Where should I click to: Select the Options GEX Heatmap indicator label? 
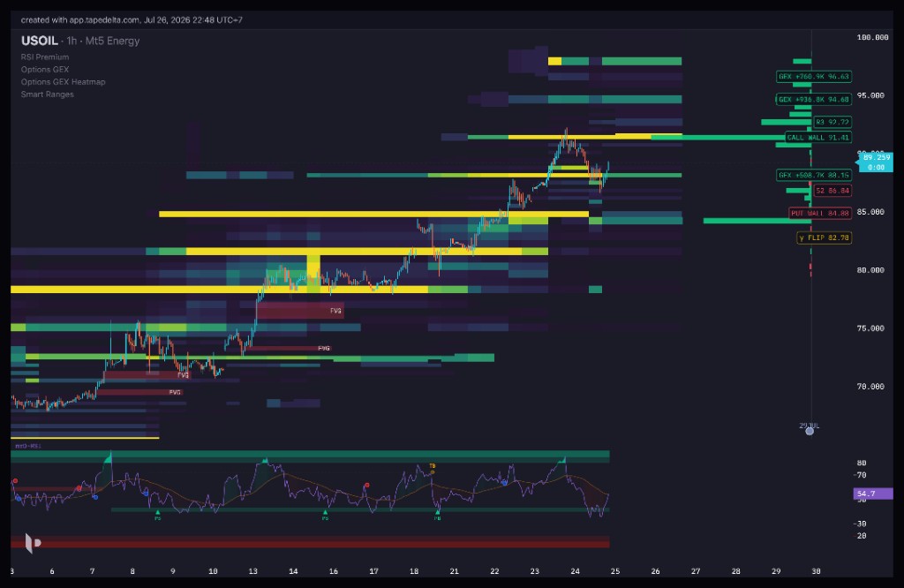[x=64, y=82]
